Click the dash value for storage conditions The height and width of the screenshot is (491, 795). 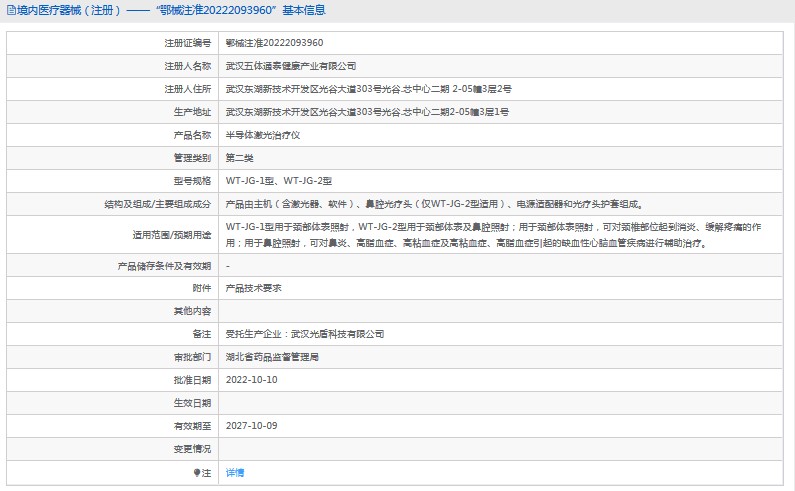(x=228, y=266)
